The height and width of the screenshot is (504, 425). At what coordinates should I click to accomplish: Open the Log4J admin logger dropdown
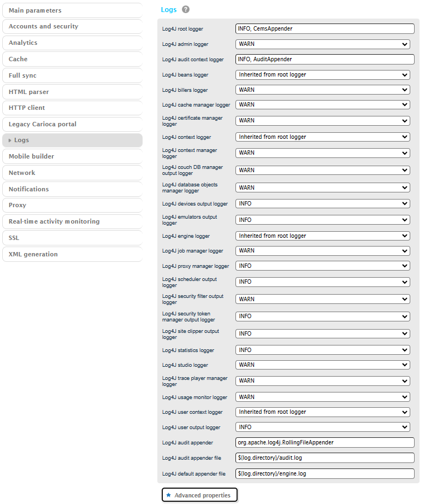pos(323,44)
